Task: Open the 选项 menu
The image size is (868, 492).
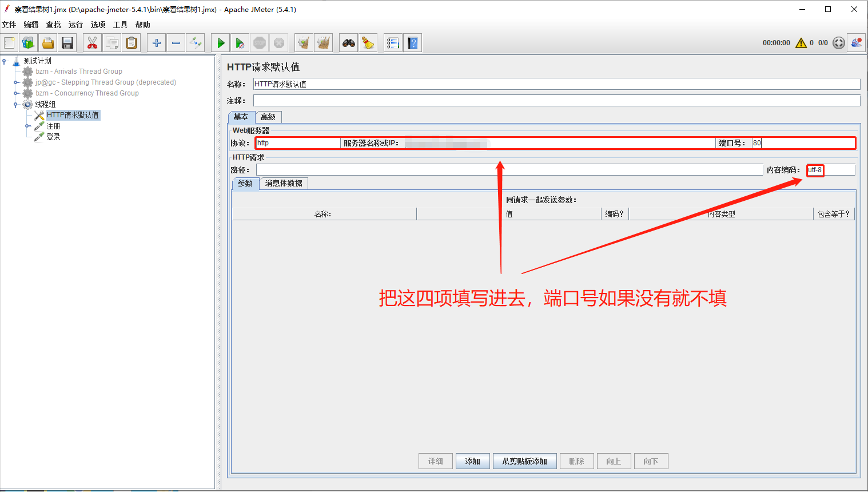Action: (x=98, y=25)
